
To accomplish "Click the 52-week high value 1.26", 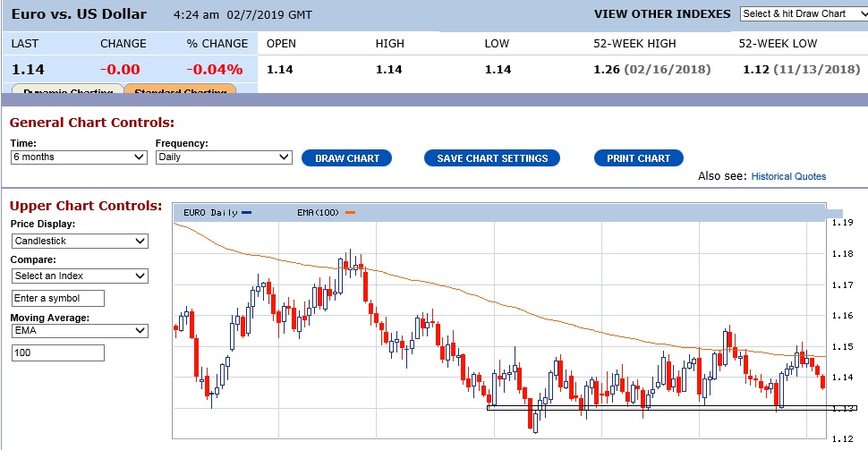I will (608, 70).
